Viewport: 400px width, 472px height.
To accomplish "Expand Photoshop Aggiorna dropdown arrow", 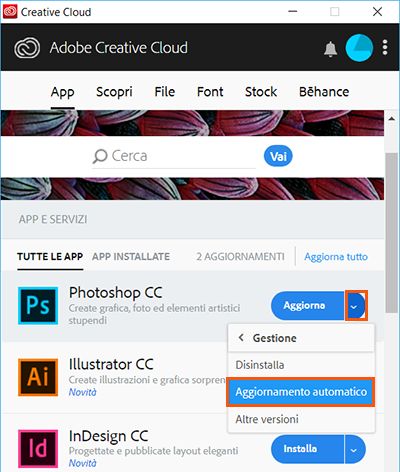I will tap(355, 306).
